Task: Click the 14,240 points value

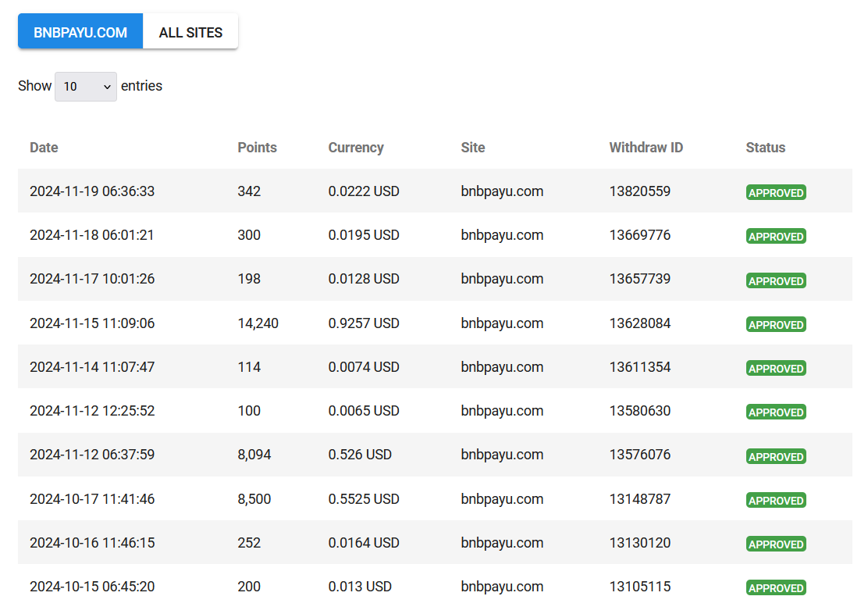Action: 258,323
